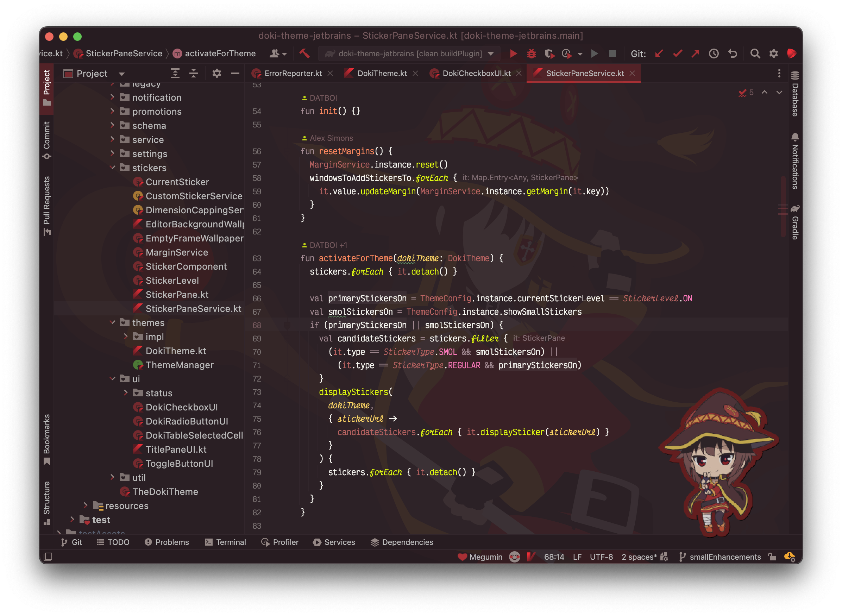This screenshot has width=842, height=616.
Task: Run with coverage icon
Action: [x=549, y=53]
